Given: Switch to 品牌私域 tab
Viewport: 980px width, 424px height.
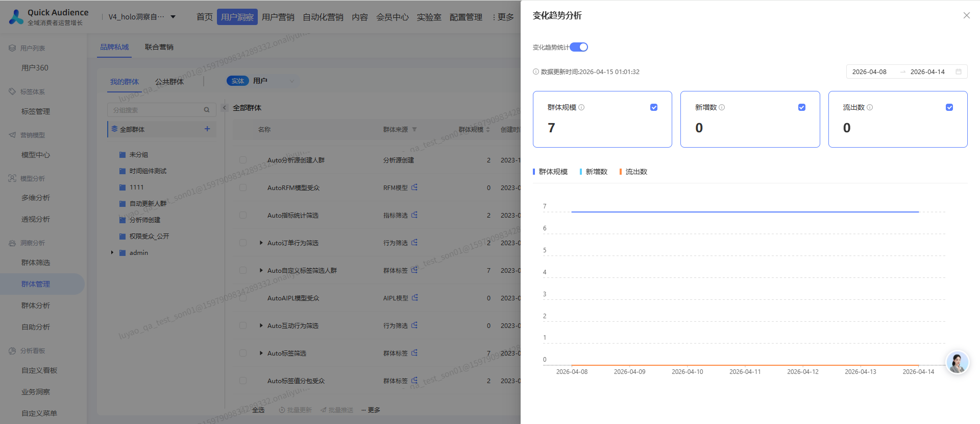Looking at the screenshot, I should click(x=114, y=47).
